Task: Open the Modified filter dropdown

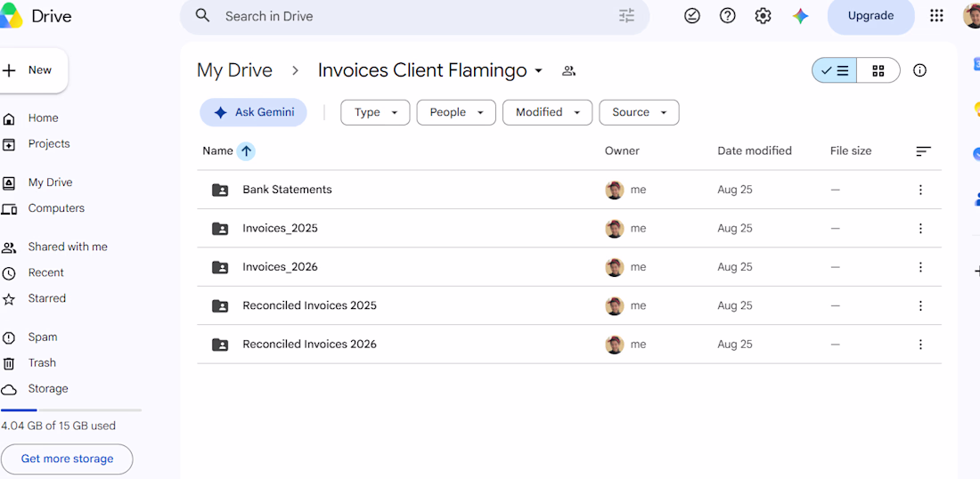Action: [x=548, y=112]
